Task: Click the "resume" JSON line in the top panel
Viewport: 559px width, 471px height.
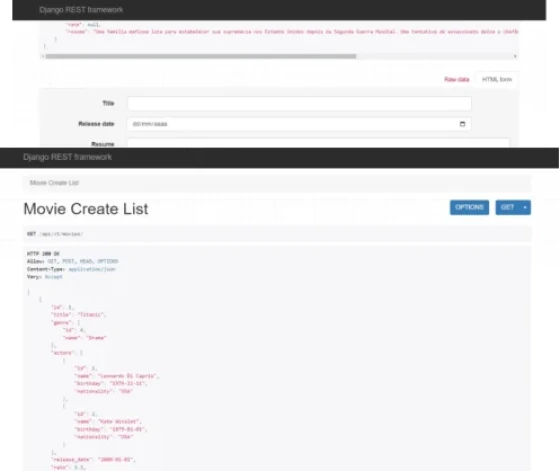Action: click(x=292, y=32)
